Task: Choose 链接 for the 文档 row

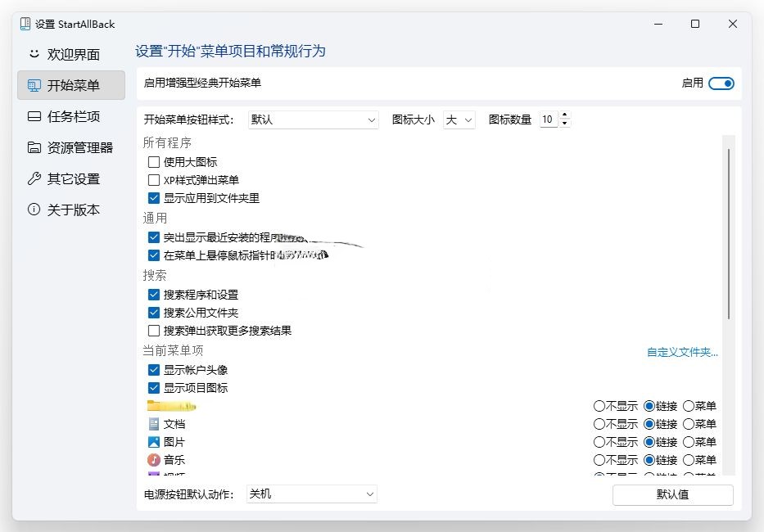Action: pos(649,424)
